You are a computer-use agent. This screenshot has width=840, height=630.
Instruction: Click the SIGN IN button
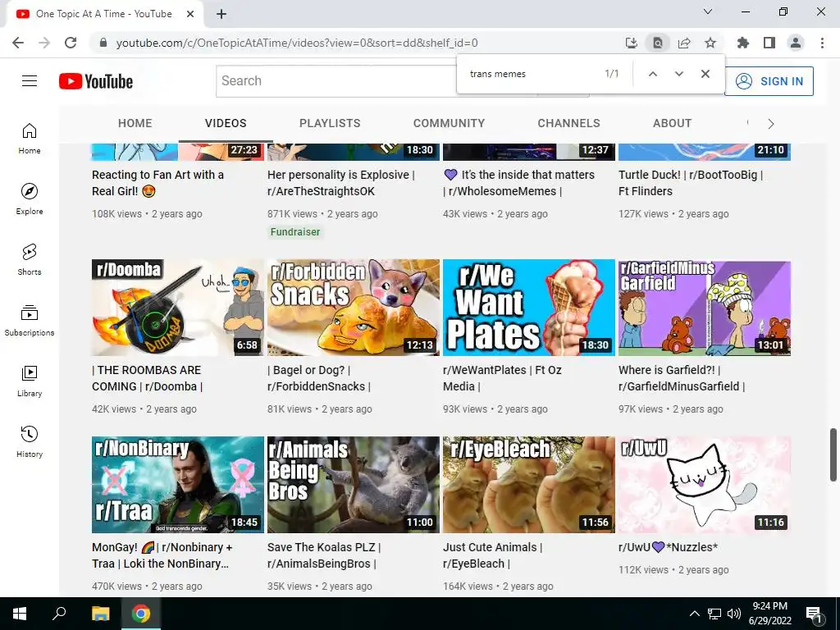(769, 81)
